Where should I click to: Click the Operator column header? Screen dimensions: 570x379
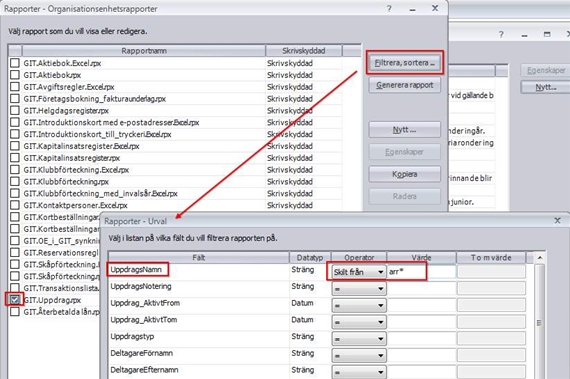tap(359, 258)
